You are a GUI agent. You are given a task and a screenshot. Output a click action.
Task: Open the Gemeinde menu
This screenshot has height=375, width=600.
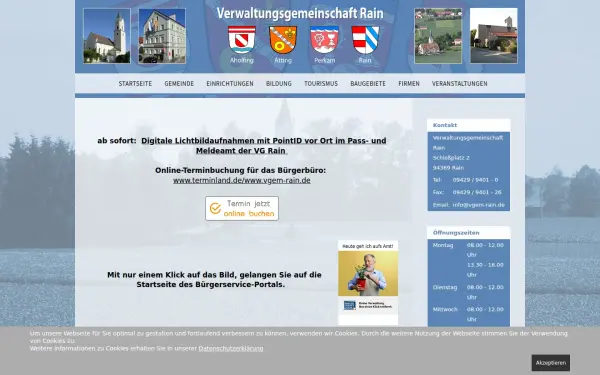pyautogui.click(x=179, y=83)
